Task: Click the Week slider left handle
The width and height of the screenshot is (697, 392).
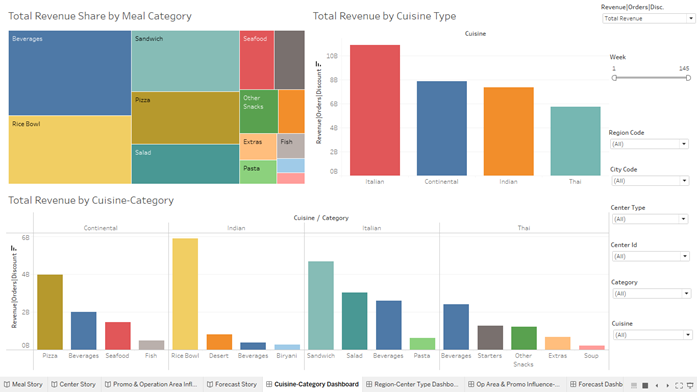Action: 614,78
